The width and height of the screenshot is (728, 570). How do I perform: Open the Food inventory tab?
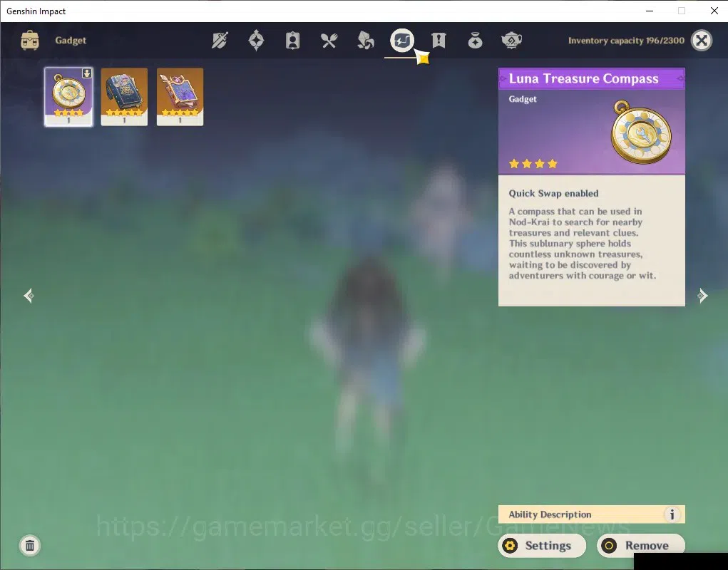point(329,41)
